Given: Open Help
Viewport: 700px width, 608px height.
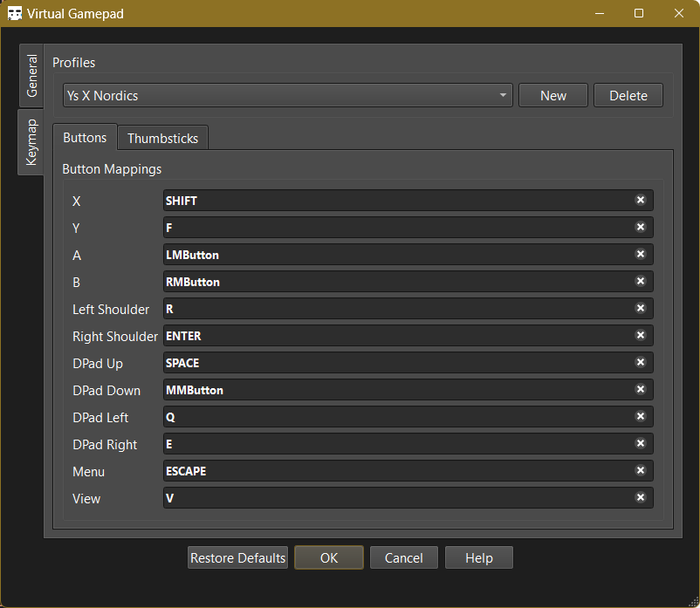Looking at the screenshot, I should point(479,557).
